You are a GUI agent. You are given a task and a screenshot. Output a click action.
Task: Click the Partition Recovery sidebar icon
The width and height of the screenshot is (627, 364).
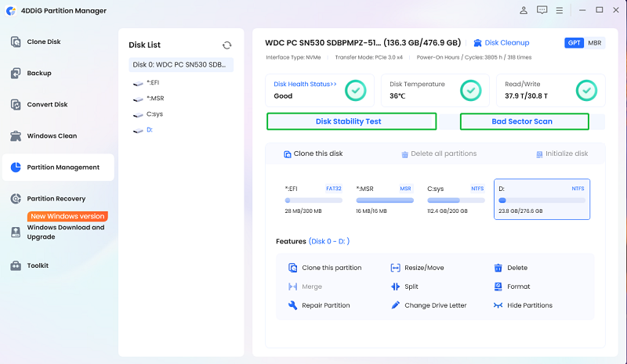16,199
